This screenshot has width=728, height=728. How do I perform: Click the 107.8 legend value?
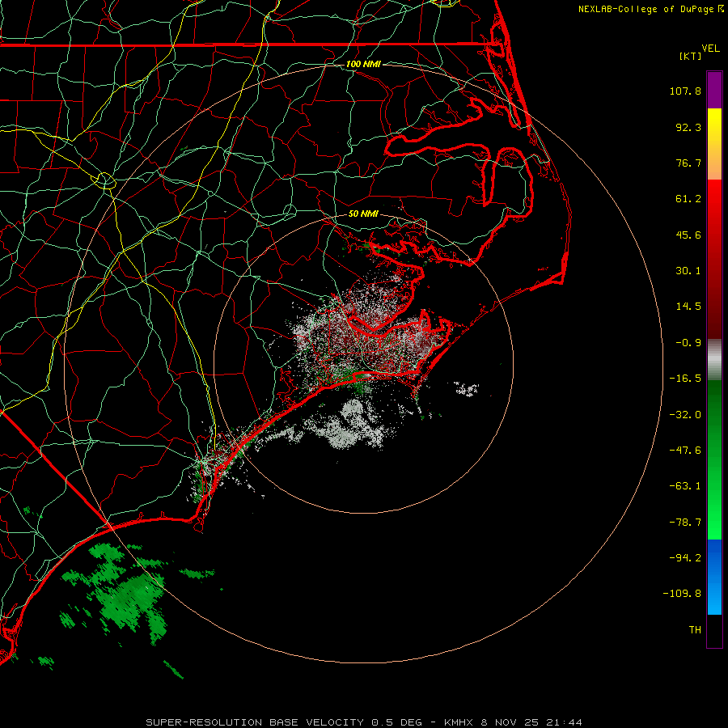pyautogui.click(x=685, y=91)
